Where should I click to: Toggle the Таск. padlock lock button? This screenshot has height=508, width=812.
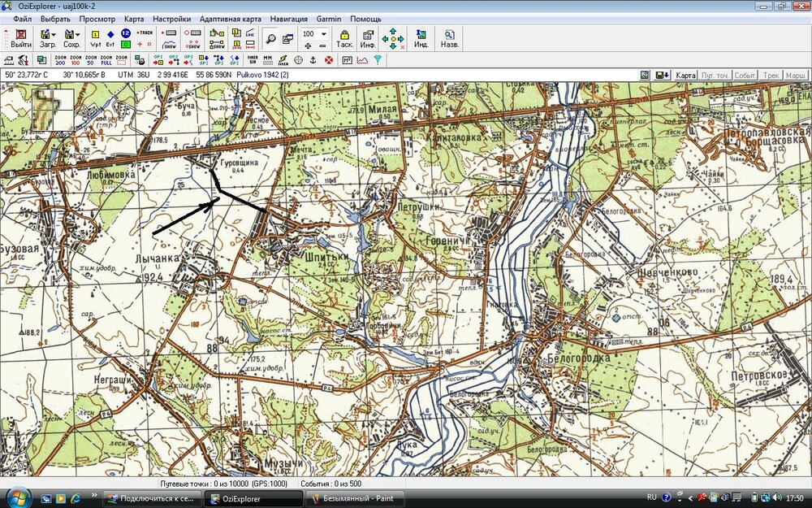coord(345,38)
